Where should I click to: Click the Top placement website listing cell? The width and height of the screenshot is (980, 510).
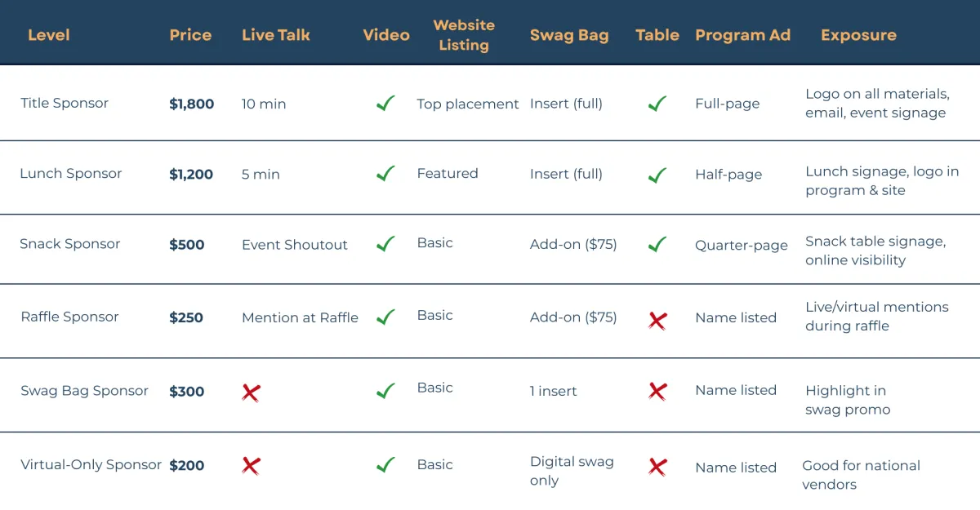[x=468, y=104]
